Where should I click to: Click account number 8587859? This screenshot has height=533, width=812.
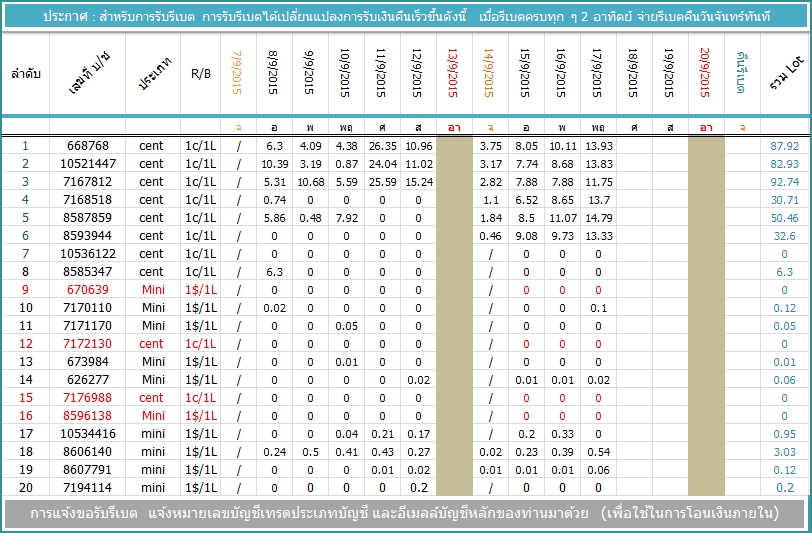point(88,218)
